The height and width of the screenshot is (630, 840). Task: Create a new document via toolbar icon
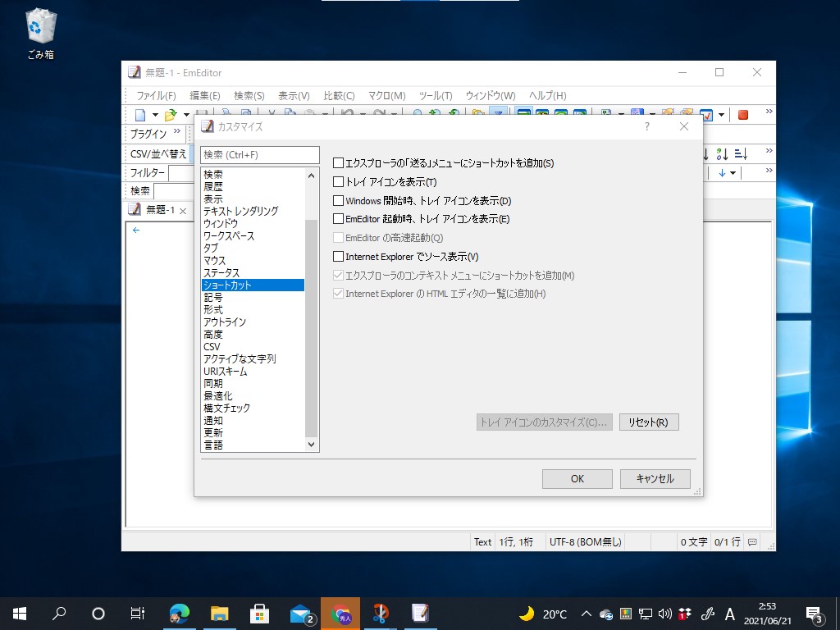click(139, 114)
